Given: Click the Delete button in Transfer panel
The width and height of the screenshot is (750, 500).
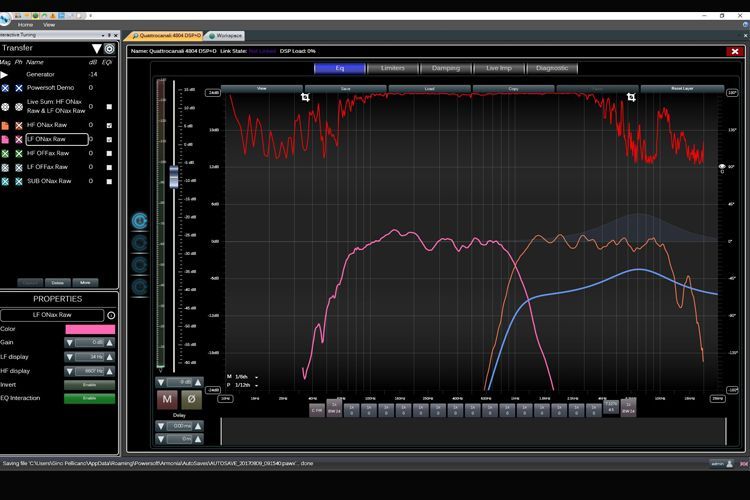Looking at the screenshot, I should (57, 282).
